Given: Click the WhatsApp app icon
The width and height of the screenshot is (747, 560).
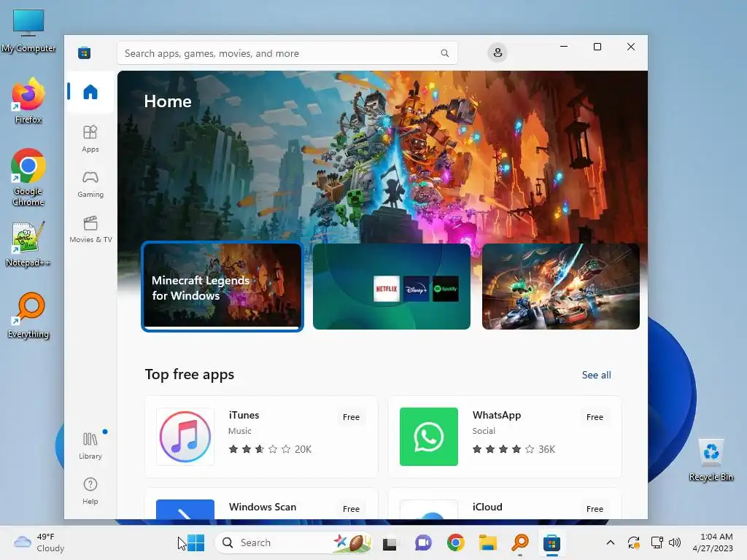Looking at the screenshot, I should tap(429, 437).
